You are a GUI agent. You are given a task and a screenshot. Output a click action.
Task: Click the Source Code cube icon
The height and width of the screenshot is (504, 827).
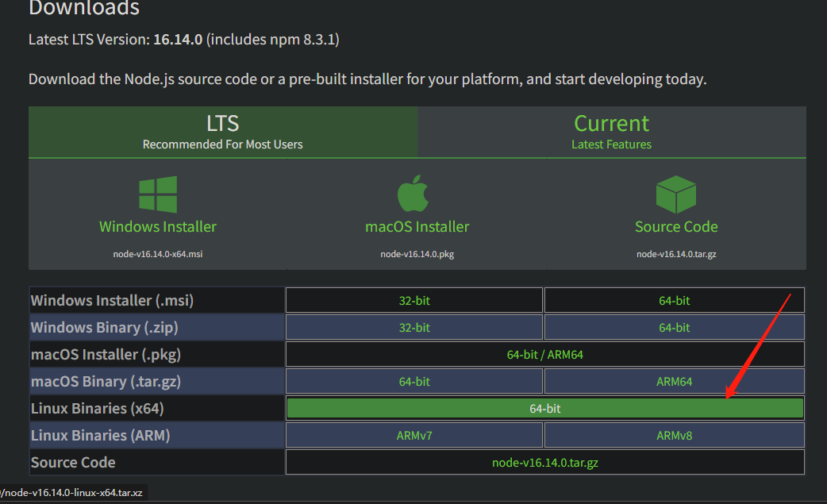(676, 194)
